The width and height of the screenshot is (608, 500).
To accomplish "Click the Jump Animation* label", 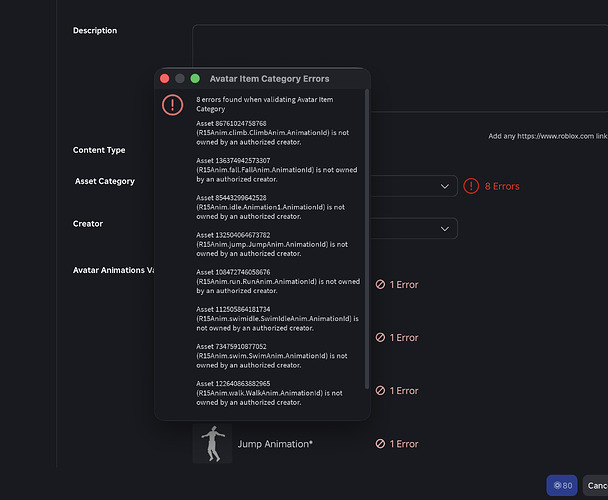I will (x=275, y=444).
